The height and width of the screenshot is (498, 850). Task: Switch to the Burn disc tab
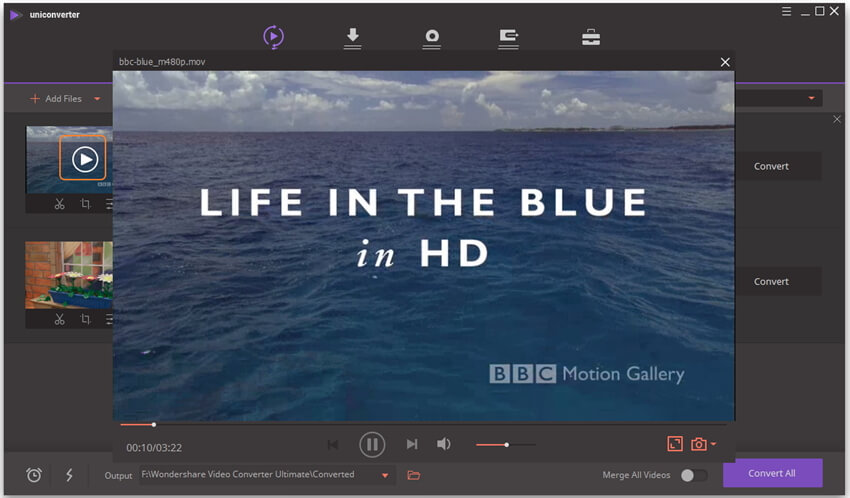(x=432, y=38)
